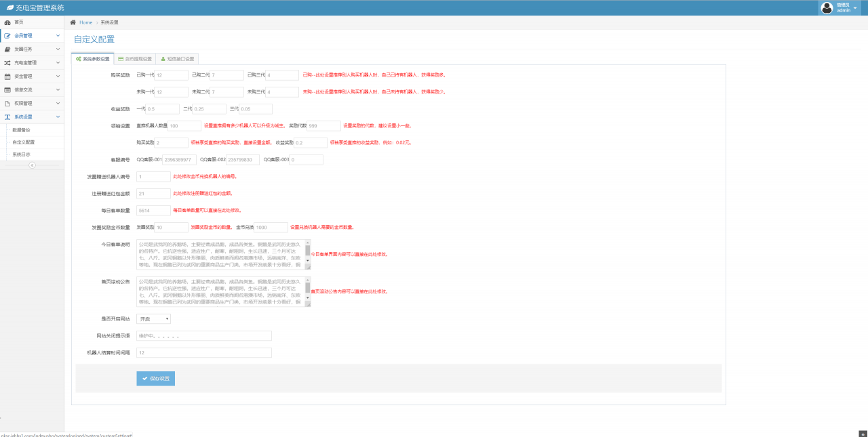
Task: Click the leaf logo in the header
Action: (9, 7)
